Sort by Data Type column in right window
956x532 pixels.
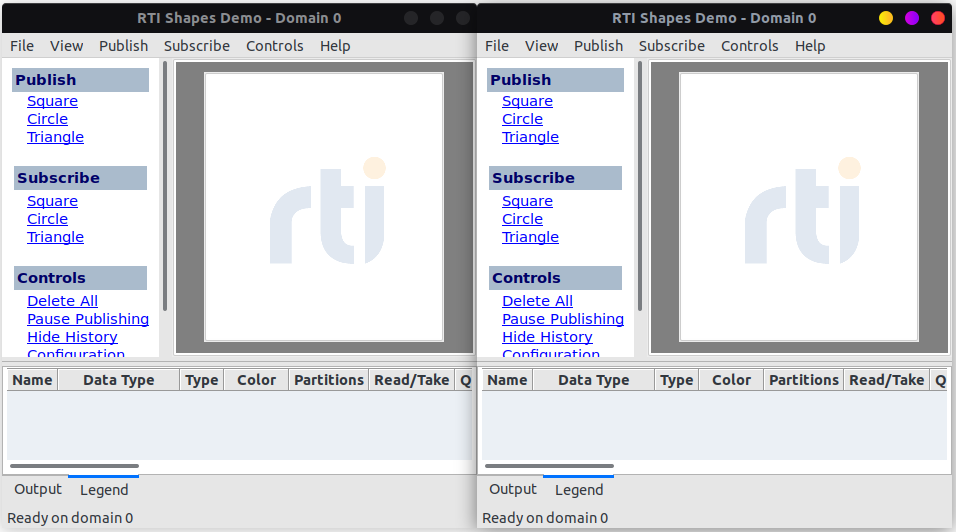coord(594,380)
